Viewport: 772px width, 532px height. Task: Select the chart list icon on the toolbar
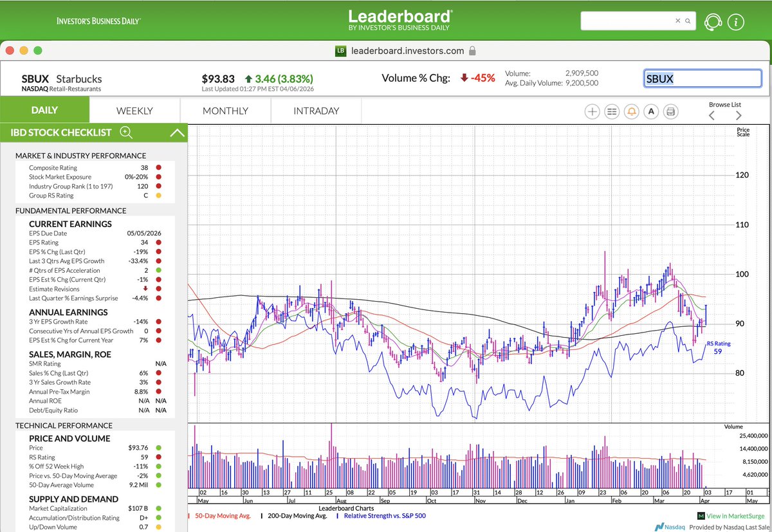tap(612, 111)
